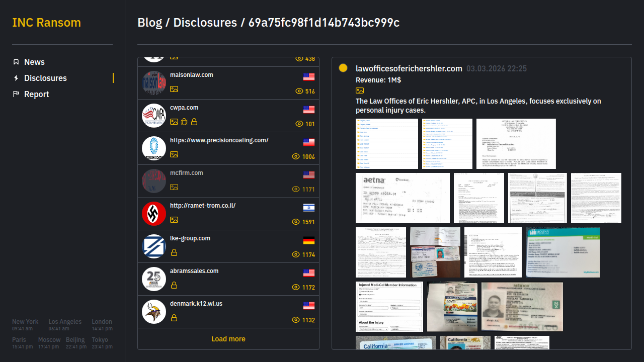Click the yellow status dot in detail panel
Viewport: 644px width, 362px height.
click(x=343, y=68)
